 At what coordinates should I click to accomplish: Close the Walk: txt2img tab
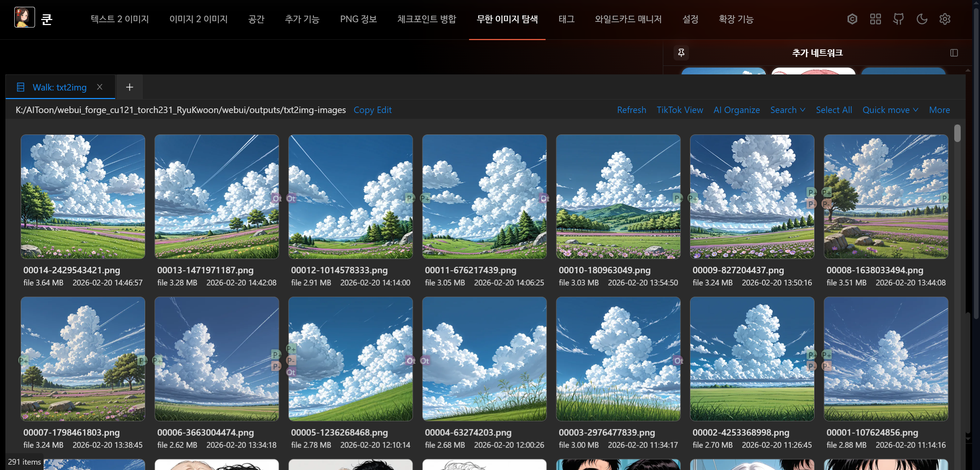point(100,87)
